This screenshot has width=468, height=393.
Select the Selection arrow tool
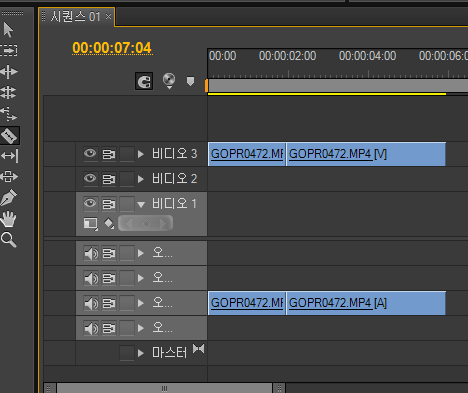[8, 30]
